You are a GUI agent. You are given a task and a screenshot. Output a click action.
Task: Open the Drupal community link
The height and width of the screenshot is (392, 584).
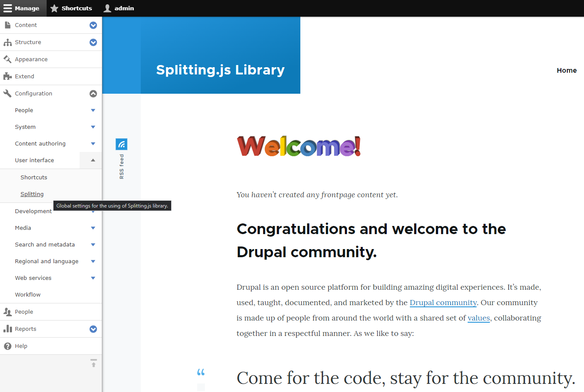click(x=443, y=303)
